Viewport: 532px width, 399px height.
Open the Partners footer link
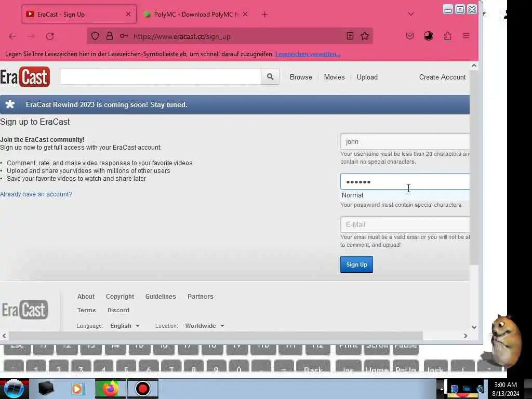tap(200, 296)
